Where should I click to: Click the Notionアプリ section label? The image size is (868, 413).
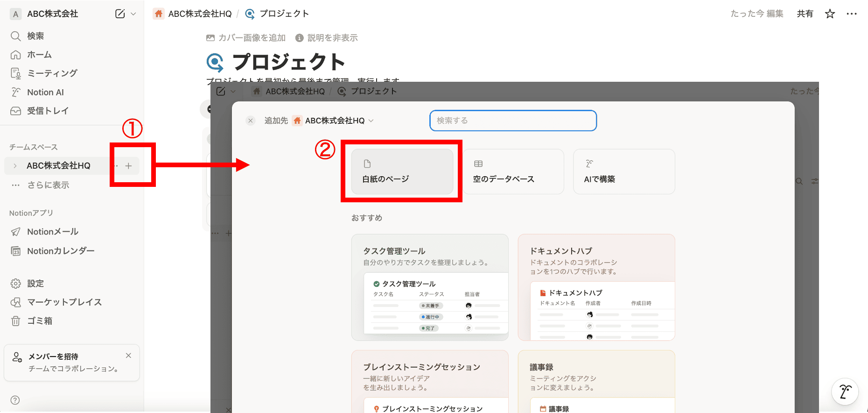[x=31, y=213]
